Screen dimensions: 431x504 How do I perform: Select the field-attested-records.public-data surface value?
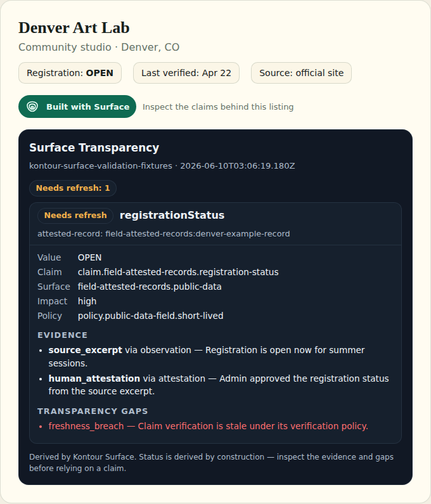pyautogui.click(x=150, y=287)
